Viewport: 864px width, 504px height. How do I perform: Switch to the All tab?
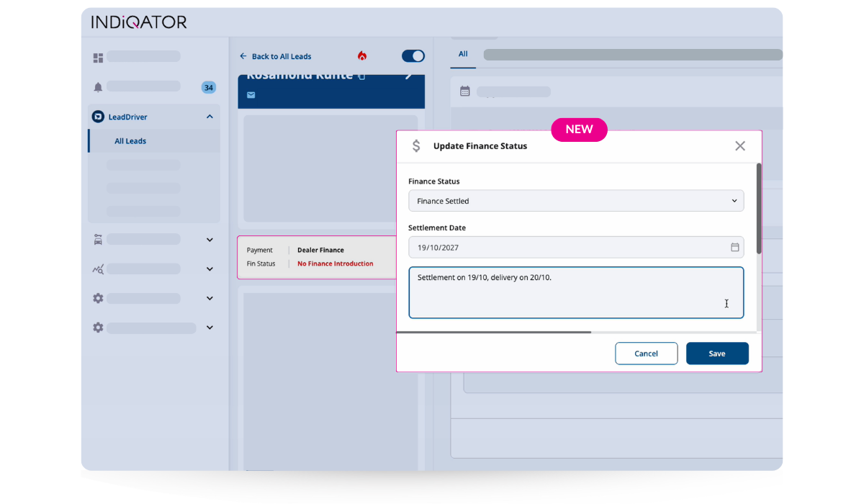(463, 54)
